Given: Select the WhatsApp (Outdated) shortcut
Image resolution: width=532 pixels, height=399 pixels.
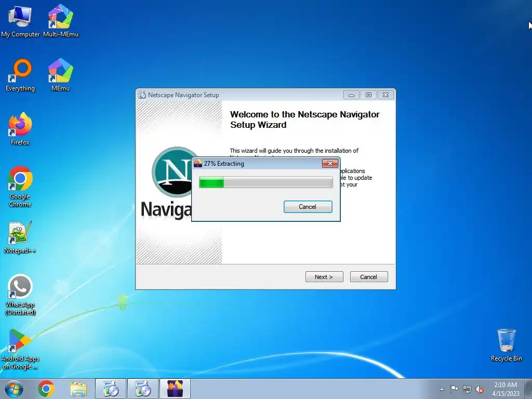Looking at the screenshot, I should tap(20, 295).
